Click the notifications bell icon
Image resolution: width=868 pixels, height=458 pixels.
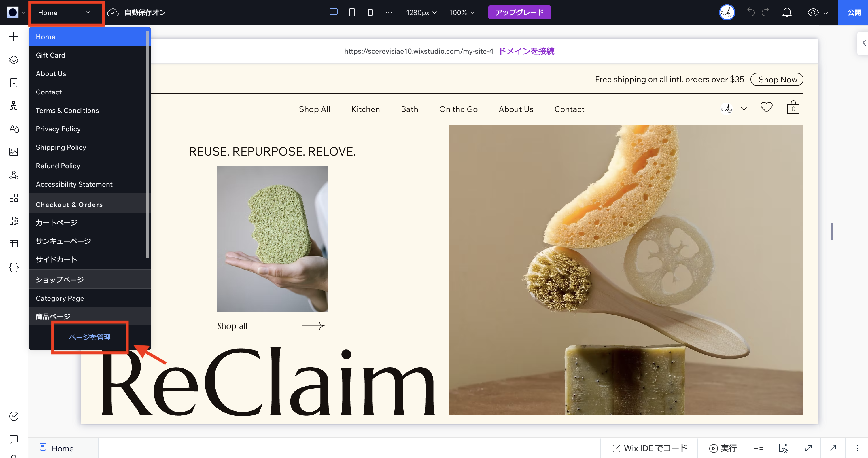click(786, 12)
